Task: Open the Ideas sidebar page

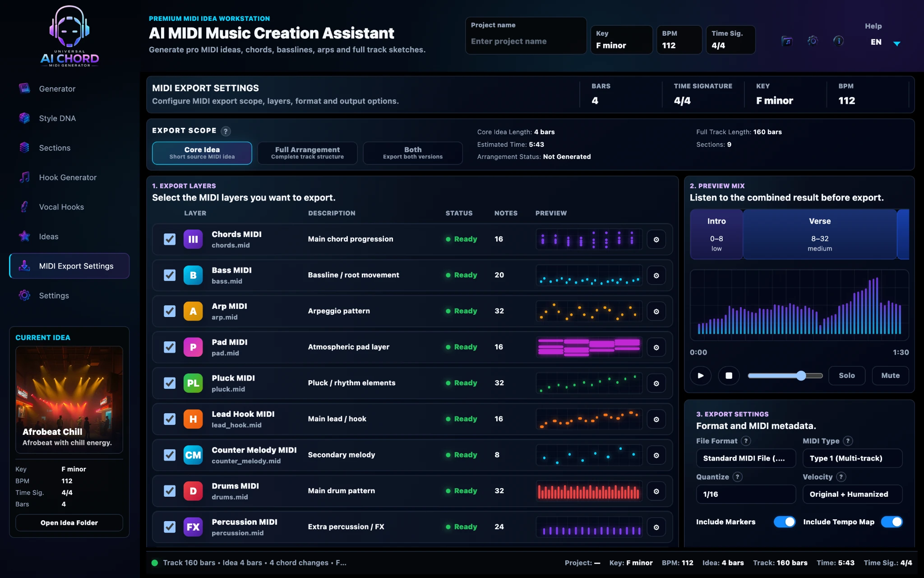Action: 69,237
